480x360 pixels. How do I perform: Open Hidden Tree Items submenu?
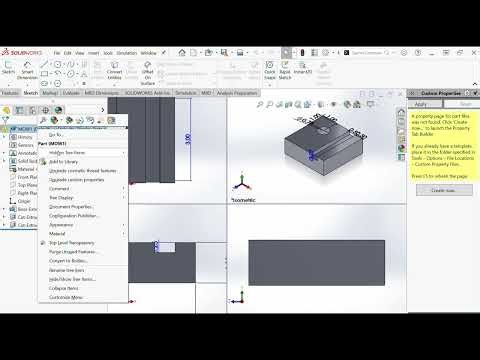pos(83,153)
